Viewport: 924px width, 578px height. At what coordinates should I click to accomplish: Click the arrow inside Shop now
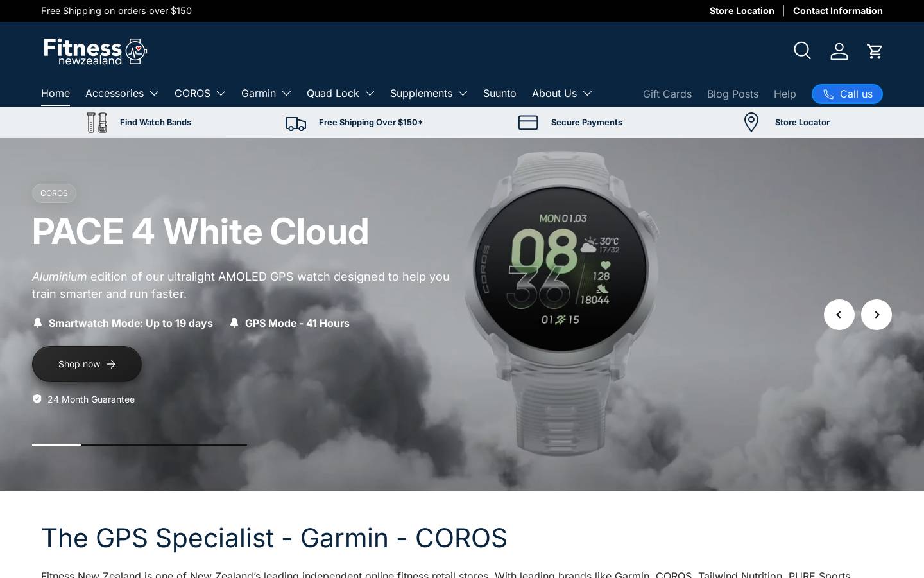tap(111, 364)
